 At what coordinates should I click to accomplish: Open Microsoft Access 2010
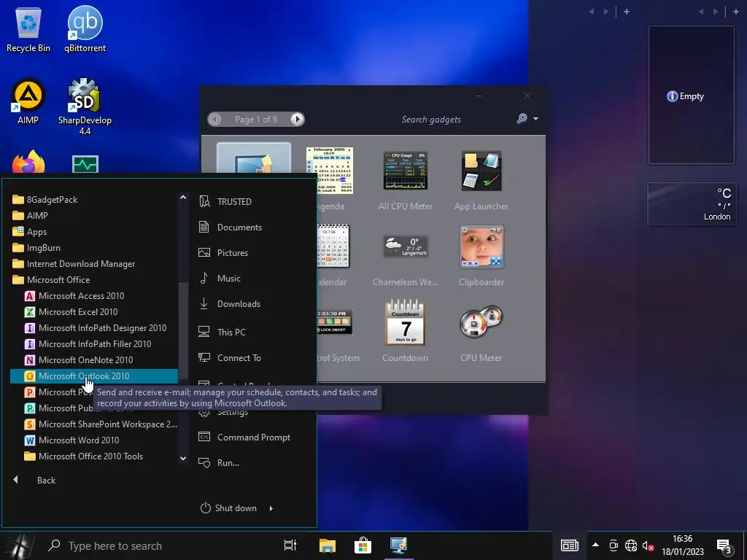click(81, 296)
